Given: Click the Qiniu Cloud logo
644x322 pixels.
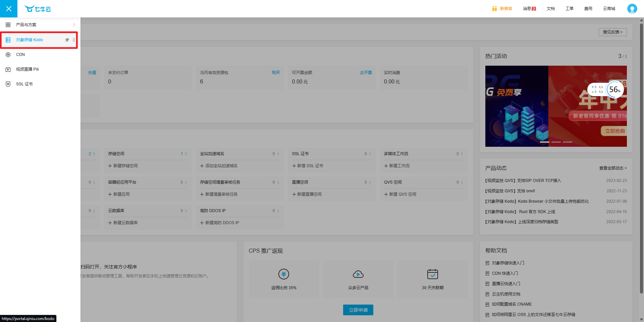Looking at the screenshot, I should 38,9.
